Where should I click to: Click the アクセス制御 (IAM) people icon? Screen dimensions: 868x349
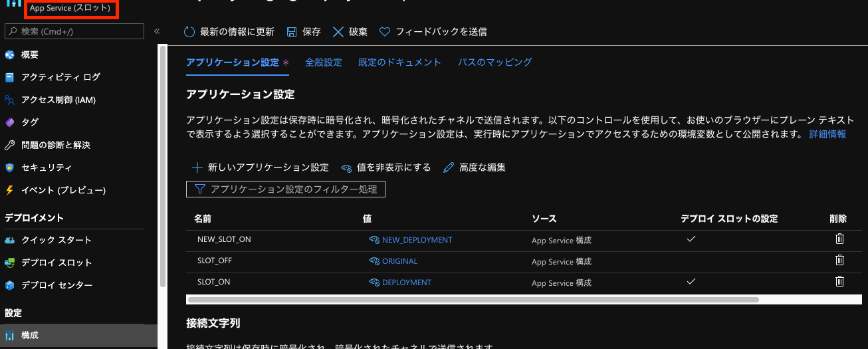(x=9, y=100)
